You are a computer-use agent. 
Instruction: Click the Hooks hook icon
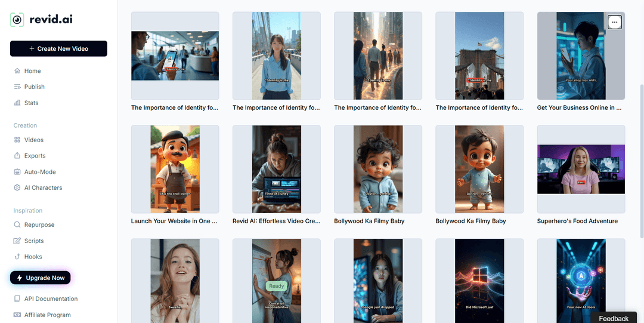(17, 257)
